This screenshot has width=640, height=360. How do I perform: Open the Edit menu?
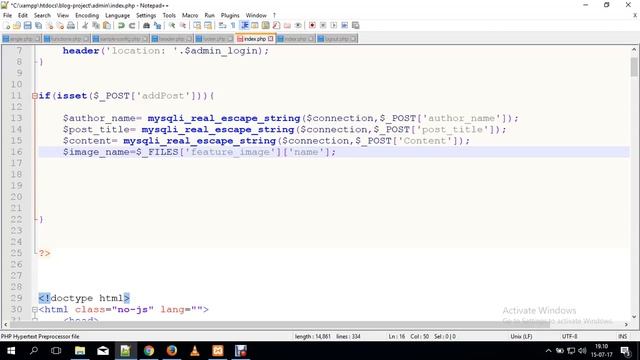[23, 15]
